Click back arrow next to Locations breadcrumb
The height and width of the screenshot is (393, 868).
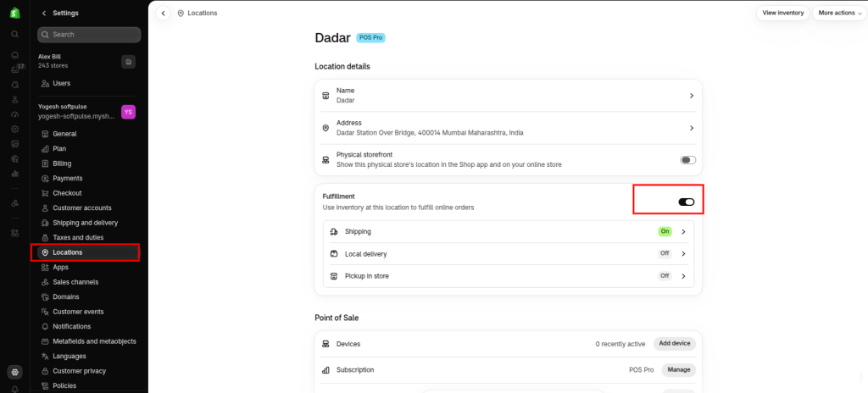163,14
